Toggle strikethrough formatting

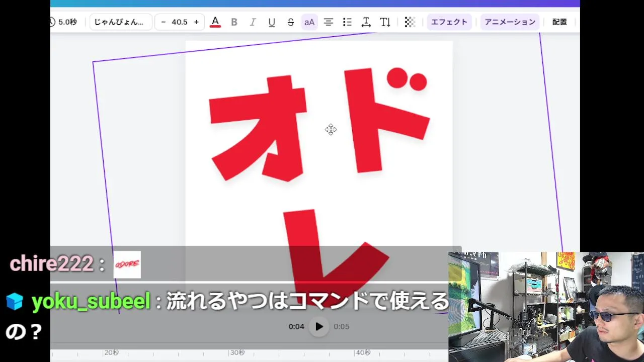click(x=290, y=22)
